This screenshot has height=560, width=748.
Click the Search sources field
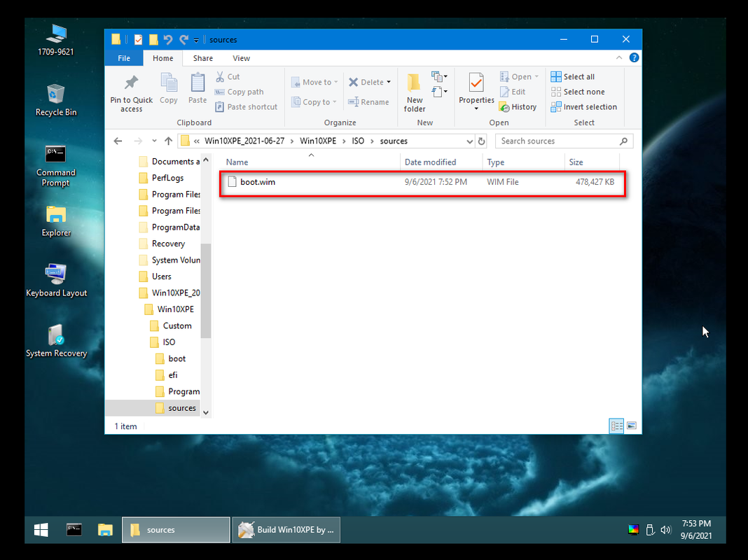pyautogui.click(x=565, y=141)
